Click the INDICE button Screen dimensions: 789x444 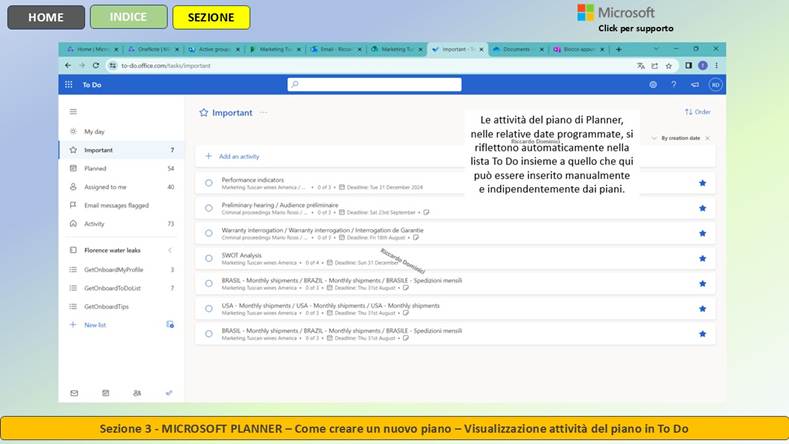128,17
